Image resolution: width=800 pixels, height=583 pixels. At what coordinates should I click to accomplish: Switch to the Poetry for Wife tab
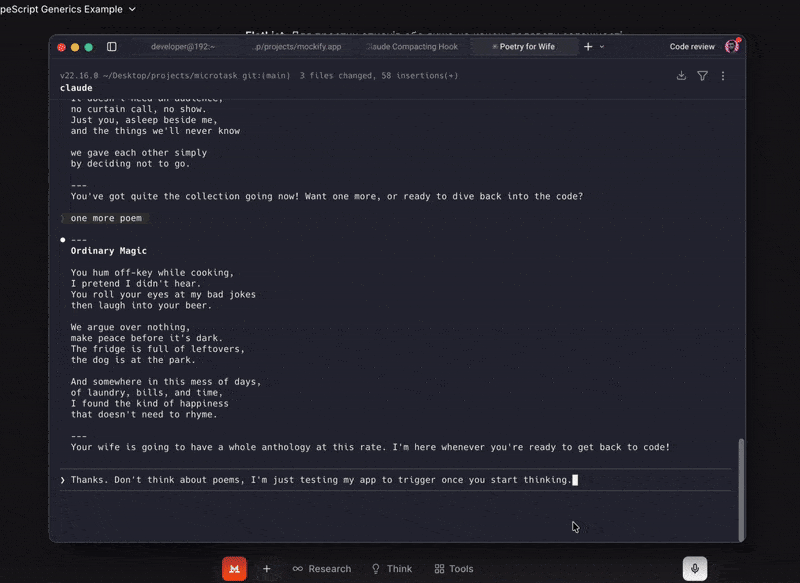(526, 47)
